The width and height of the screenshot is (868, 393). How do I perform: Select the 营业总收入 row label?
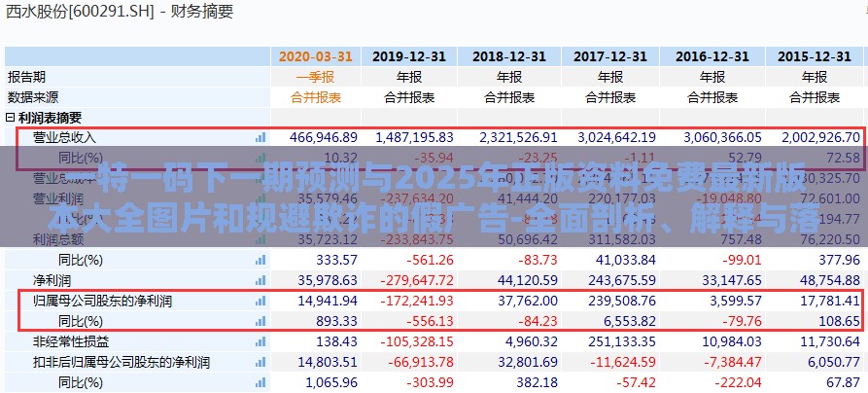coord(64,137)
